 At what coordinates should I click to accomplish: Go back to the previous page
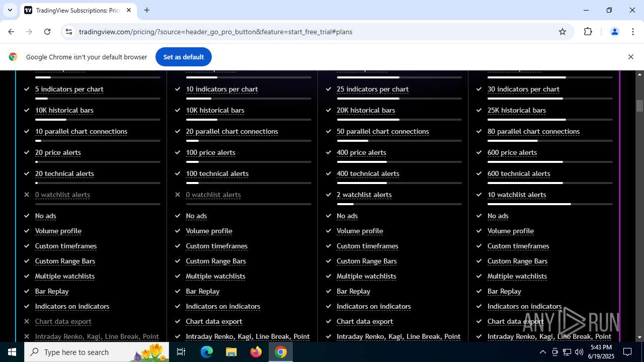click(11, 32)
